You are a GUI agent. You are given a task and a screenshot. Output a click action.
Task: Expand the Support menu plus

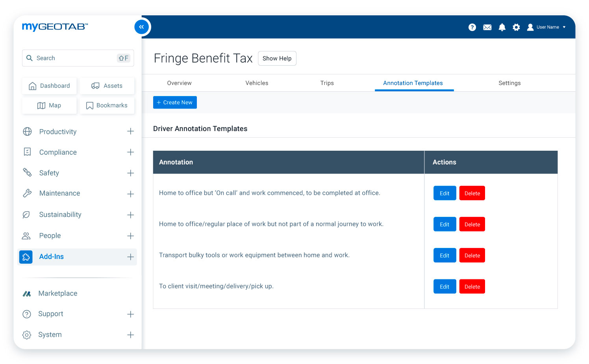pyautogui.click(x=131, y=314)
